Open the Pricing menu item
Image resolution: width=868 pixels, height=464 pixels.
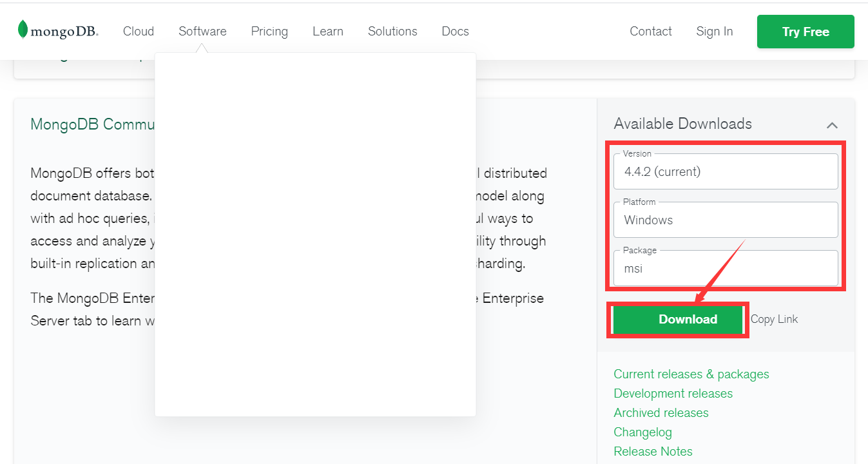point(269,31)
